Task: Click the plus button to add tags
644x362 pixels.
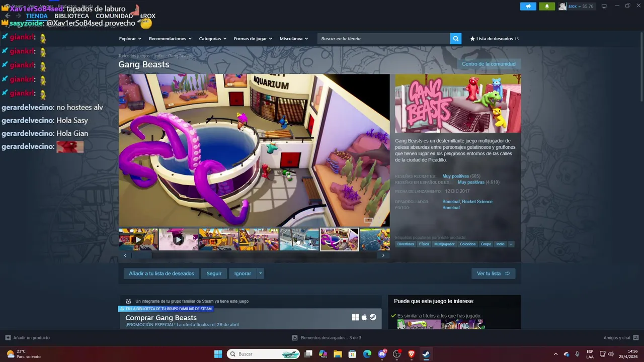Action: pos(511,244)
